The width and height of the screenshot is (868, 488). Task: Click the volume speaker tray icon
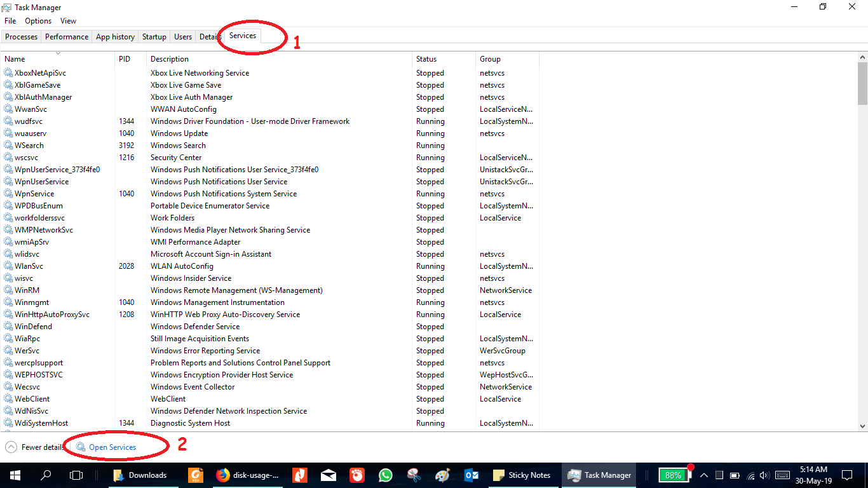coord(763,475)
